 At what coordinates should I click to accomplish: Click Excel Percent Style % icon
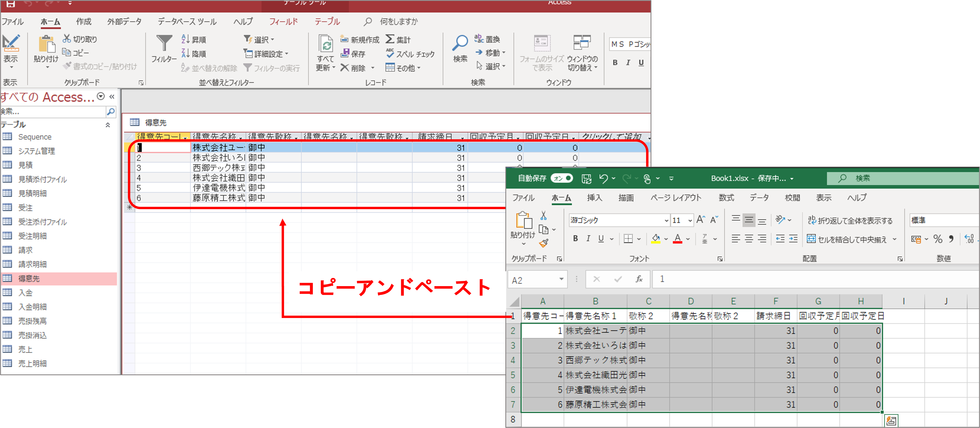[x=938, y=239]
